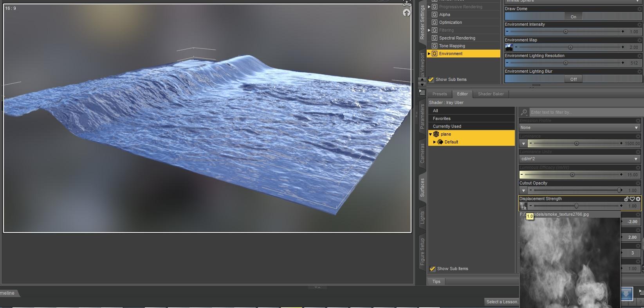This screenshot has width=644, height=308.
Task: Increase Displacement Strength with plus icon
Action: pos(621,206)
